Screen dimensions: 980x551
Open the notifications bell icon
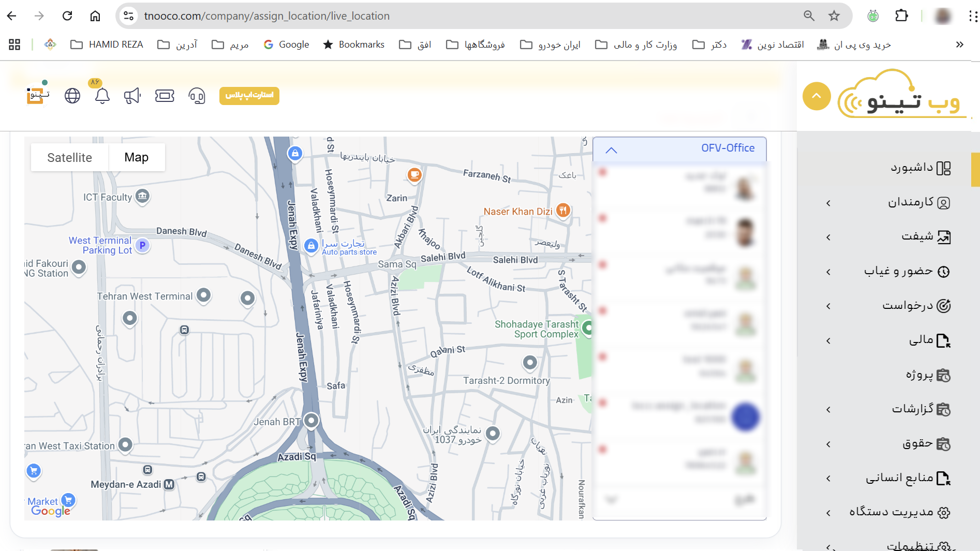click(102, 96)
